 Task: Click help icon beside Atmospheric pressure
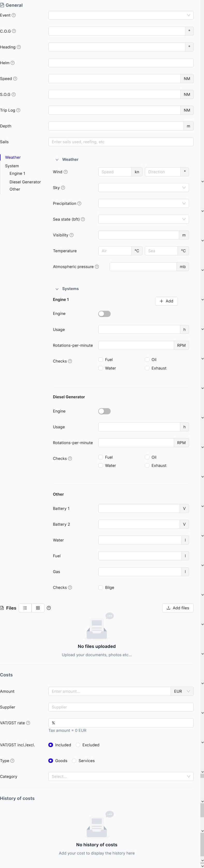(97, 266)
